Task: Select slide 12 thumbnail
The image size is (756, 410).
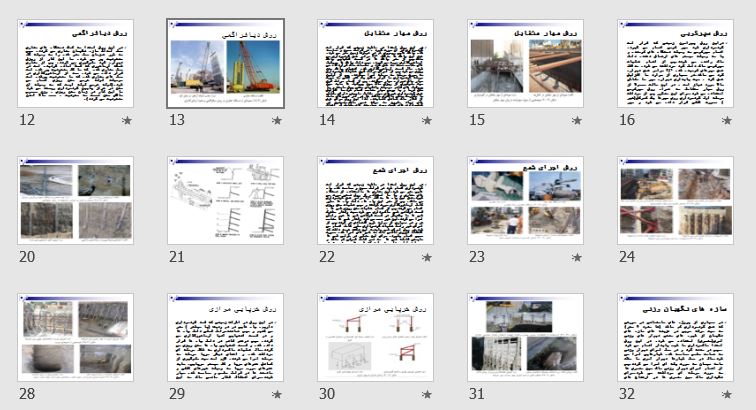Action: (76, 63)
